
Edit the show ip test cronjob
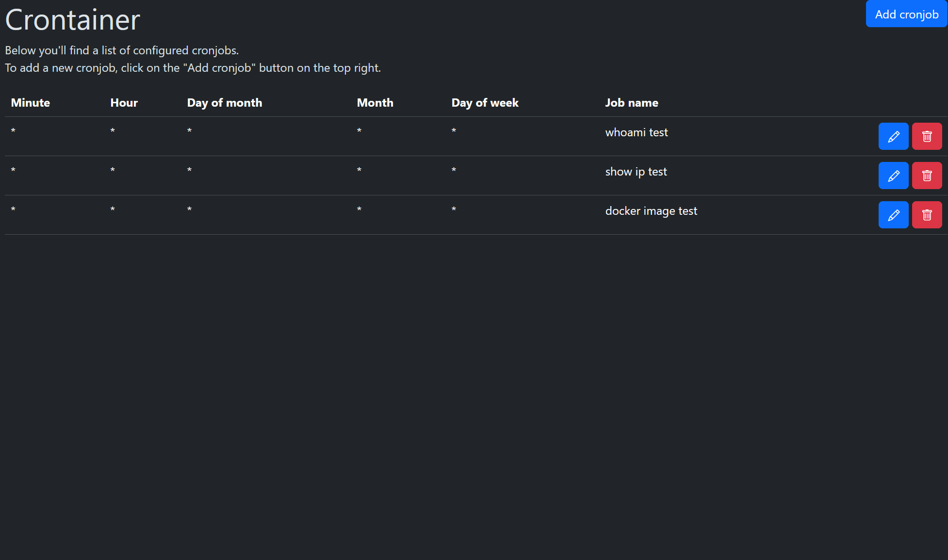pos(893,176)
